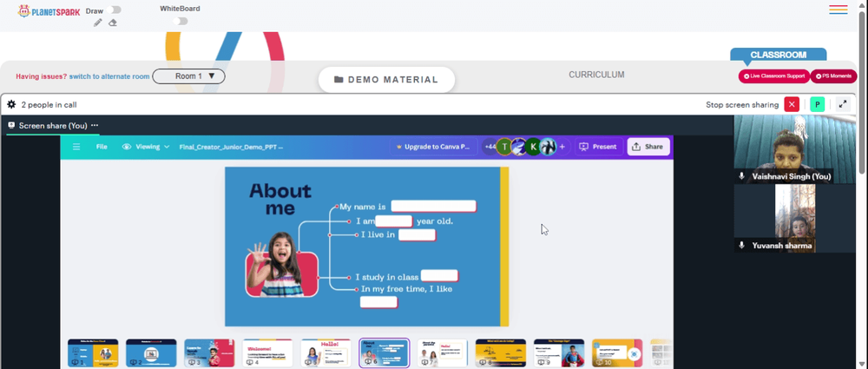
Task: Open call settings gear icon
Action: 11,104
